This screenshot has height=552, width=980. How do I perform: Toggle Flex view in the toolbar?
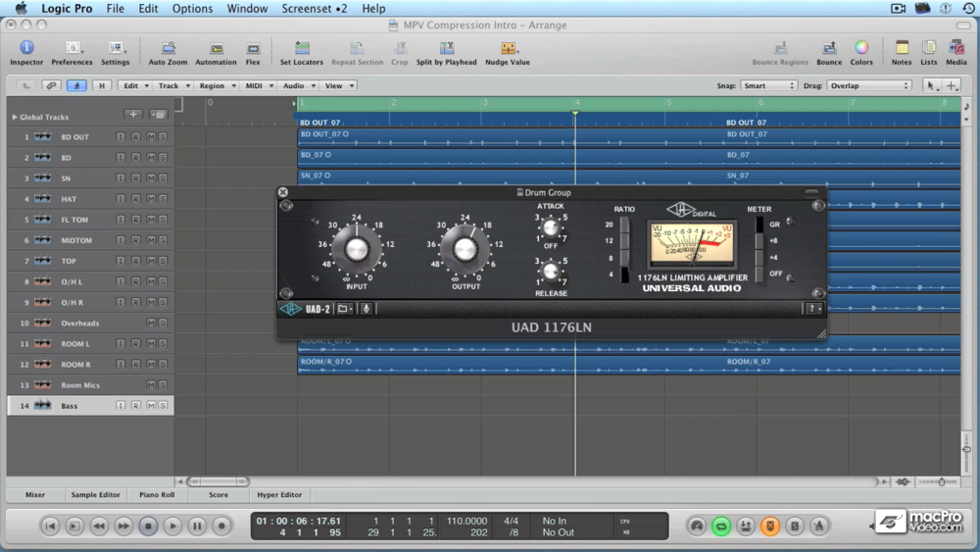point(253,53)
